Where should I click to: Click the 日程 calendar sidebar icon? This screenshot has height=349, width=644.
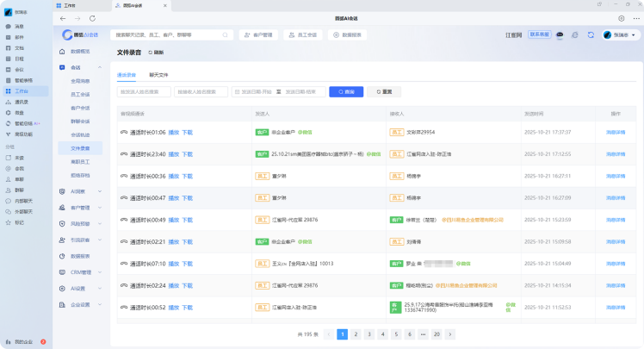tap(18, 59)
